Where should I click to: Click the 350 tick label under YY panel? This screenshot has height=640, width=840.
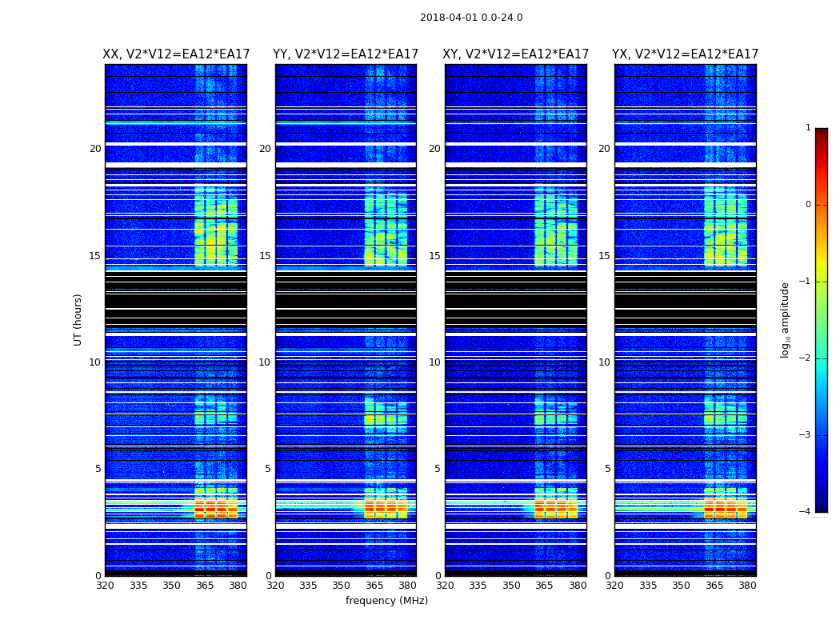point(342,586)
